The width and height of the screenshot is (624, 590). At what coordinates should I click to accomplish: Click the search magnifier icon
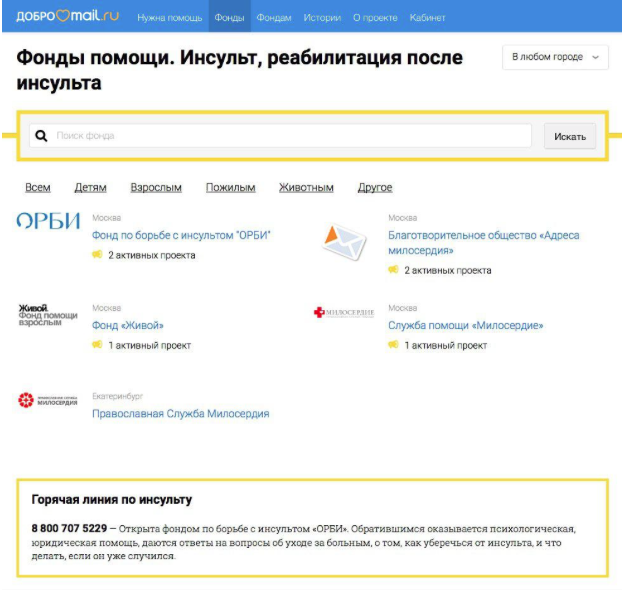point(41,136)
